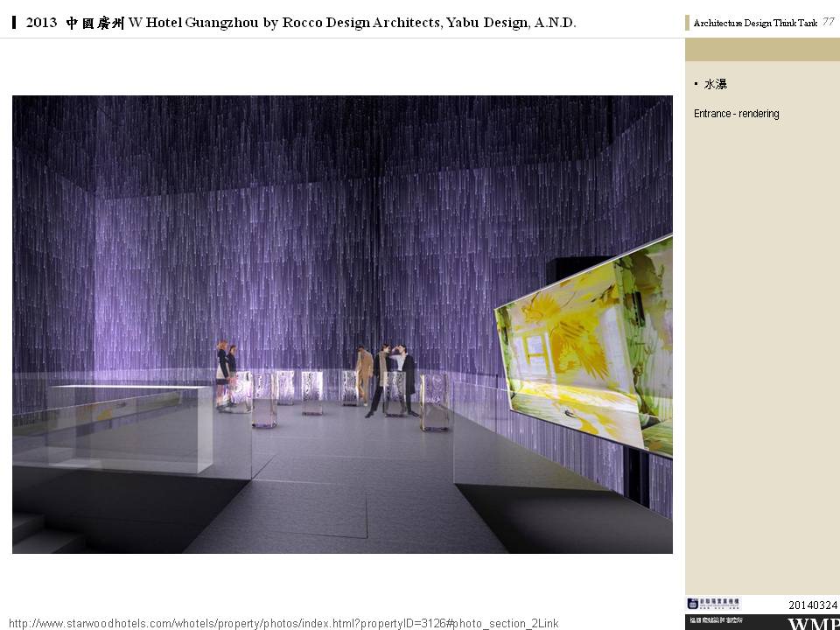Click the W Hotel Guangzhou slide title
The image size is (840, 630).
pyautogui.click(x=301, y=23)
